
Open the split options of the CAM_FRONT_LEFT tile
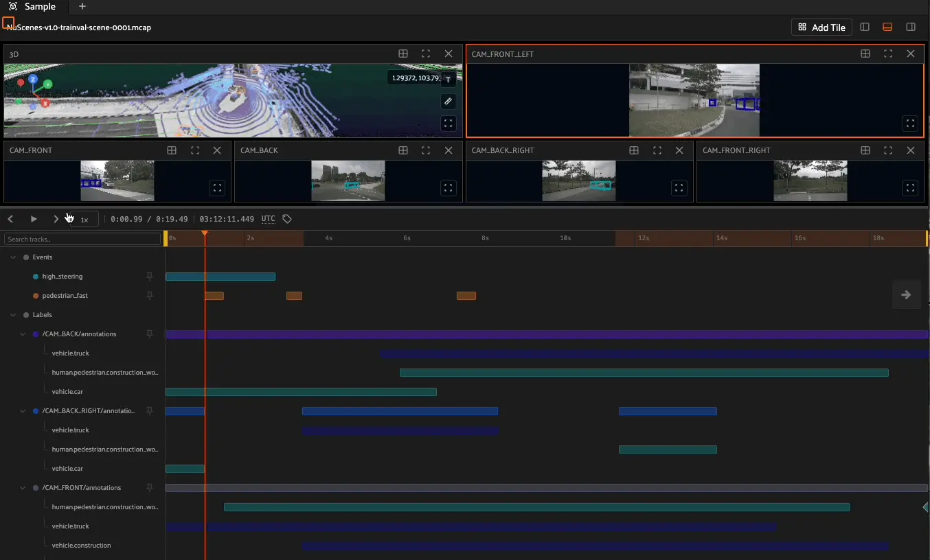pos(865,54)
